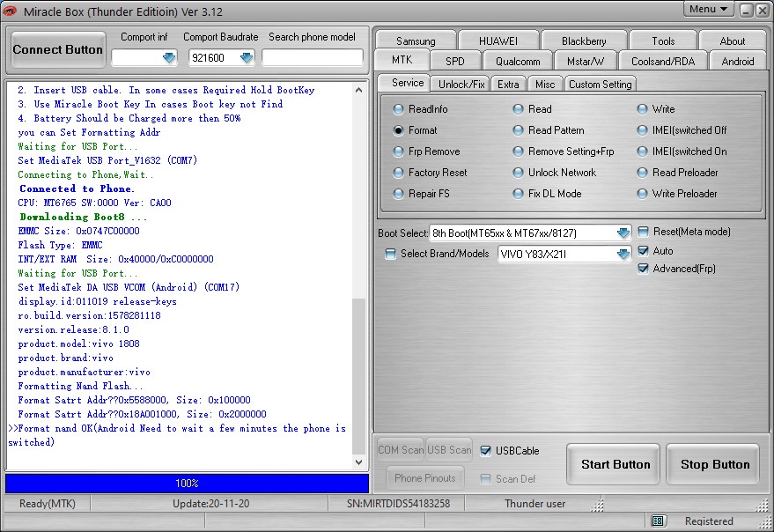
Task: Switch to the HUAWEI tab
Action: [498, 41]
